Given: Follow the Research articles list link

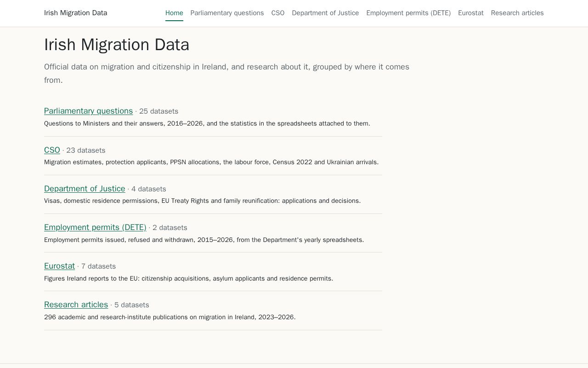Looking at the screenshot, I should click(76, 305).
